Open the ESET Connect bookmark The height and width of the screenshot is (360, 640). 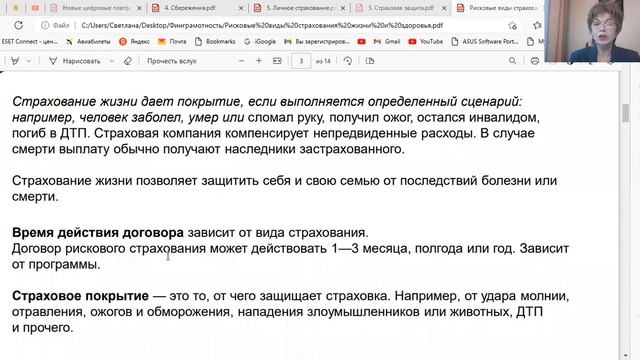29,41
